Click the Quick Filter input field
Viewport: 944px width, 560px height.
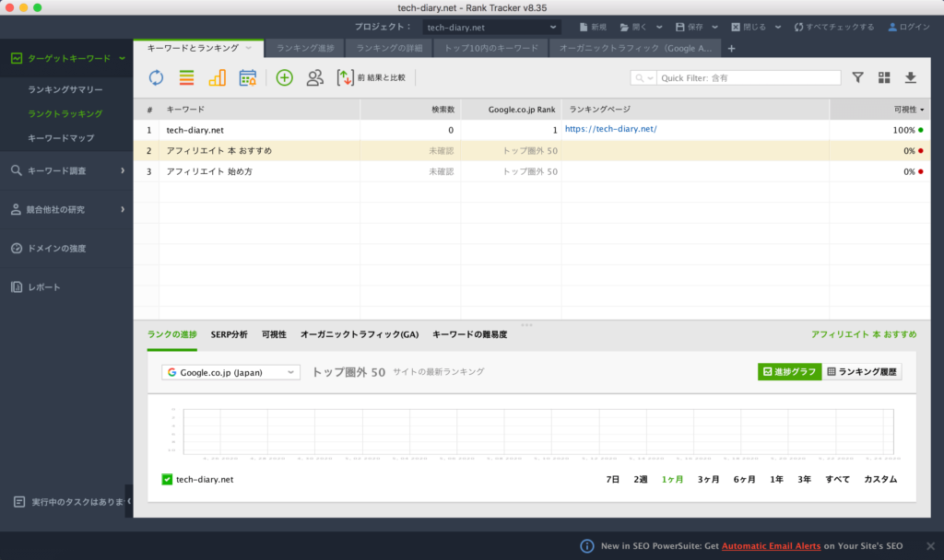point(749,78)
